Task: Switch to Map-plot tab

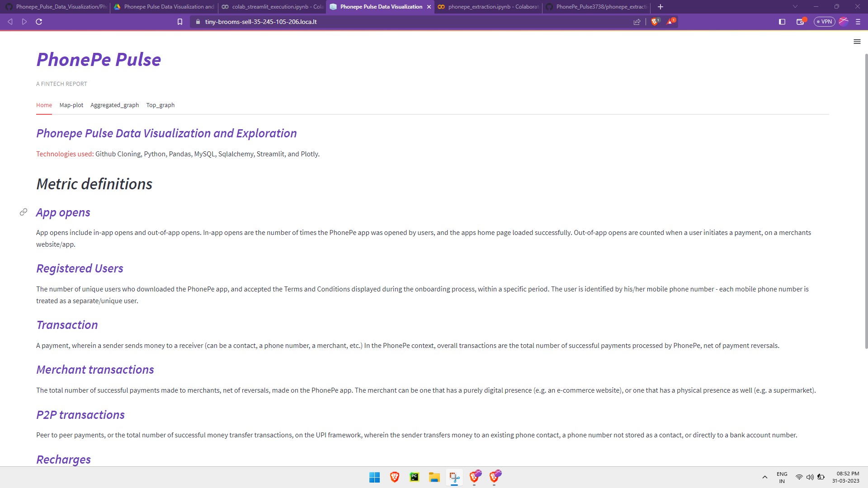Action: click(x=71, y=105)
